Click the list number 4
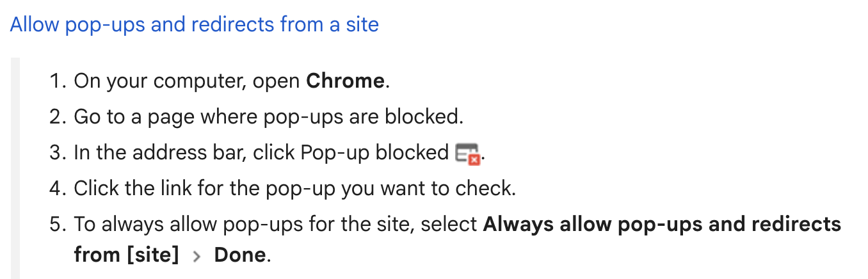Viewport: 868px width, 279px height. pos(58,189)
